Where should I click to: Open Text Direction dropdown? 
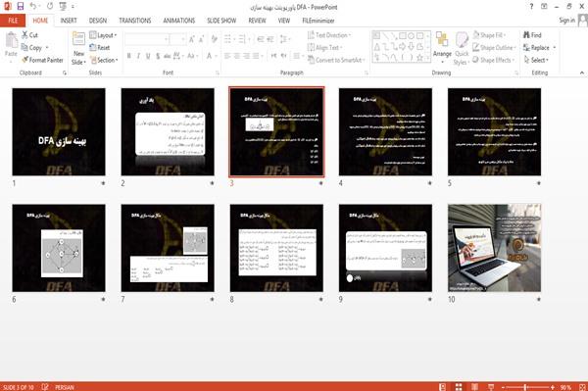pyautogui.click(x=329, y=35)
